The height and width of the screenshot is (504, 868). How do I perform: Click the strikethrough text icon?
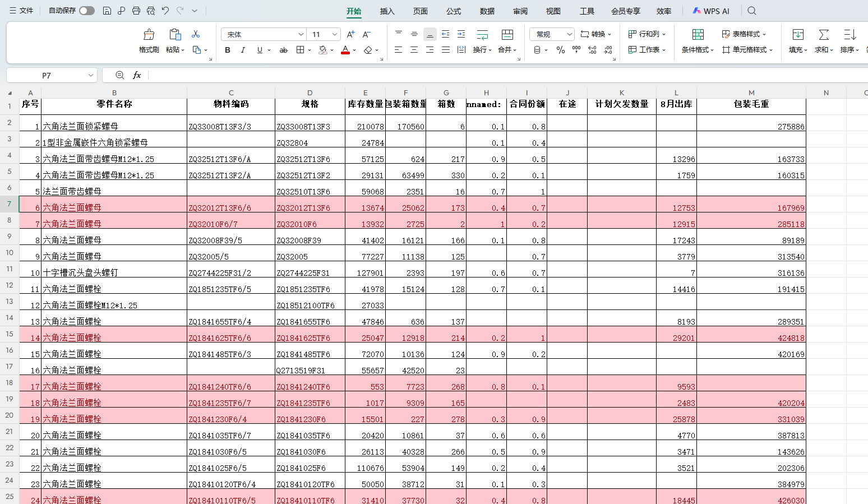tap(284, 50)
